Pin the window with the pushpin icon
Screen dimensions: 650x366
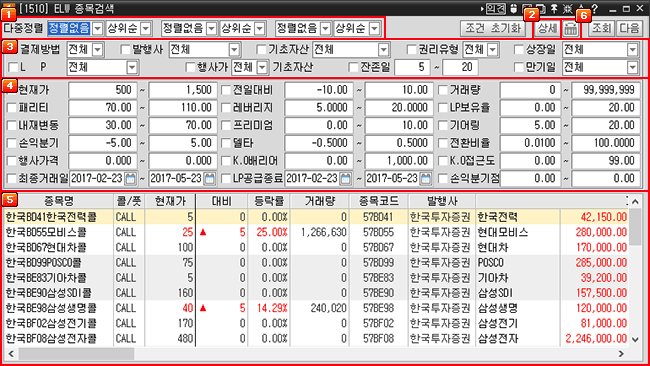pyautogui.click(x=554, y=8)
